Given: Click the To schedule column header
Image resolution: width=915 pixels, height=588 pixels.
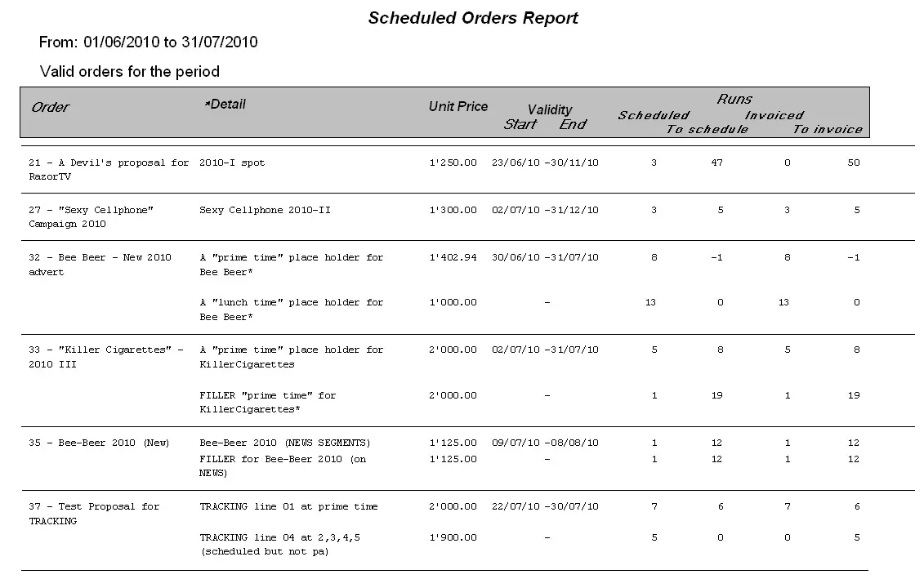Looking at the screenshot, I should click(707, 129).
